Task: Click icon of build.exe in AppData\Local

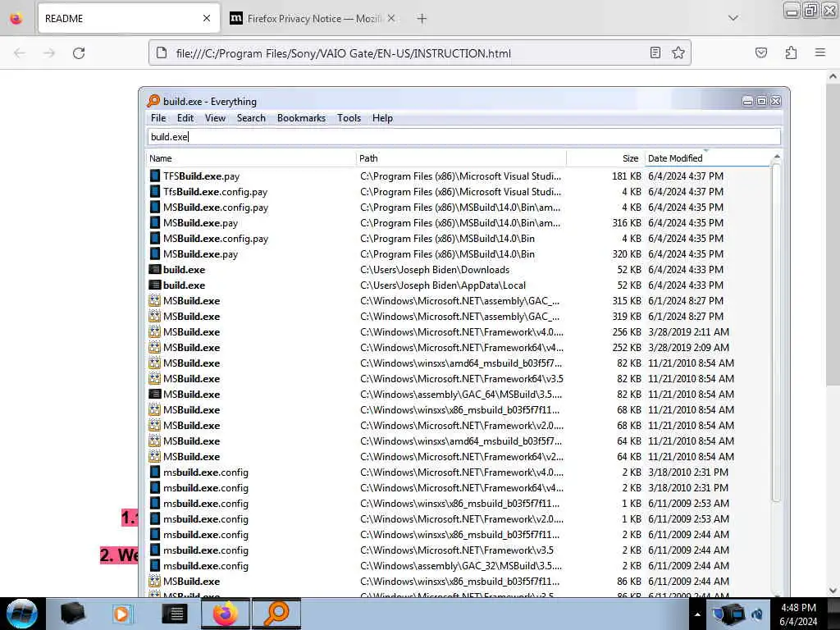Action: 155,285
